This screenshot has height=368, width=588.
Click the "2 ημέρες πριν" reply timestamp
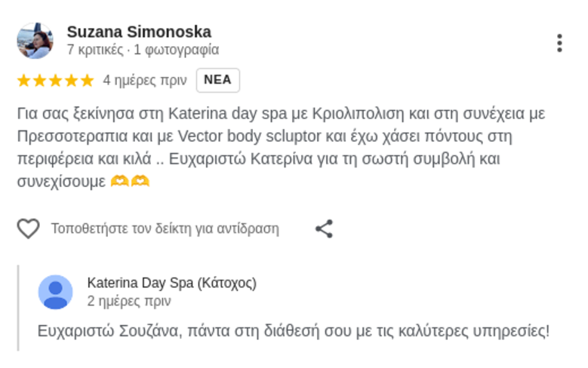tap(128, 301)
